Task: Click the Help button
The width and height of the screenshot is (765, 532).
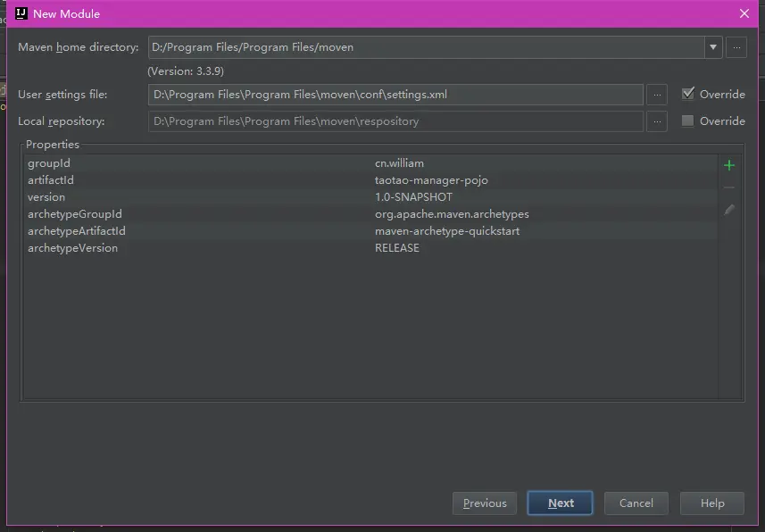Action: [x=711, y=503]
